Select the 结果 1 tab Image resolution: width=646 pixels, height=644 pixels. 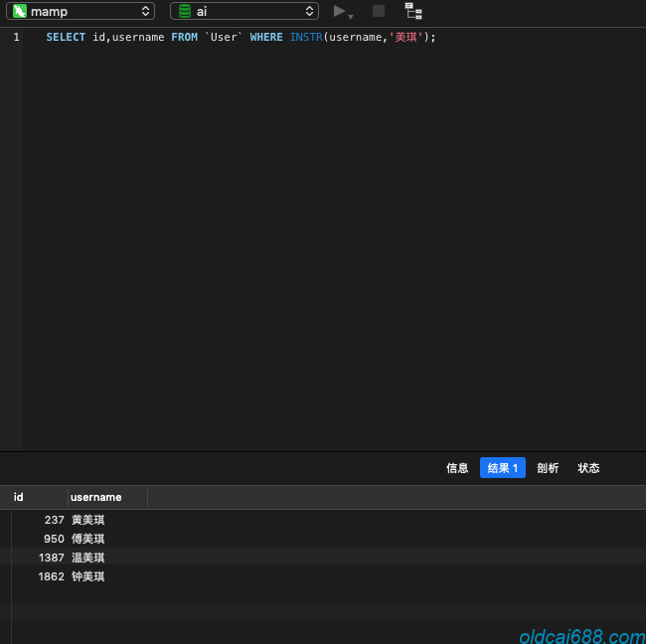click(502, 468)
